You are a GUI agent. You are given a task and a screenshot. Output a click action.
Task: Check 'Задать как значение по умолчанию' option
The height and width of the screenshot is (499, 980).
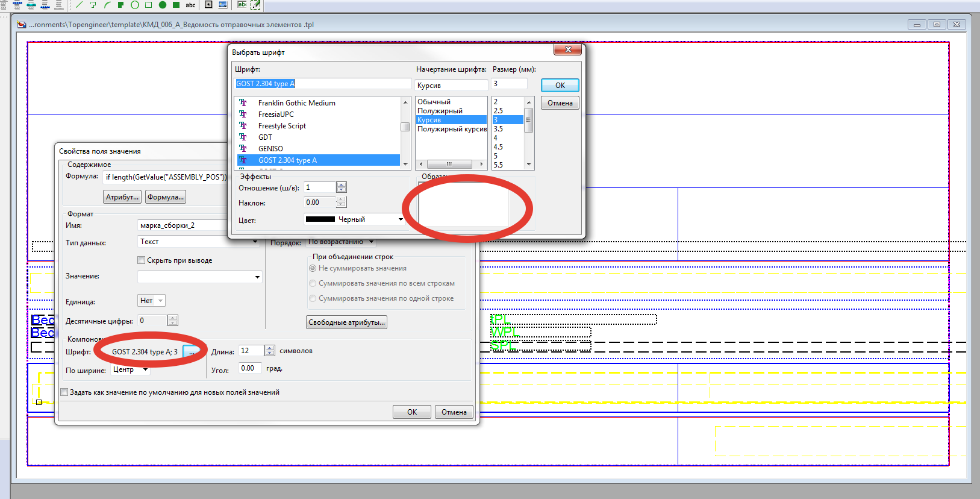pos(64,392)
